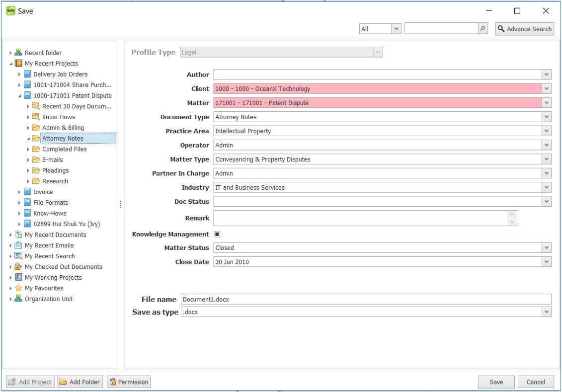Click the Permission button
Image resolution: width=562 pixels, height=392 pixels.
tap(129, 382)
